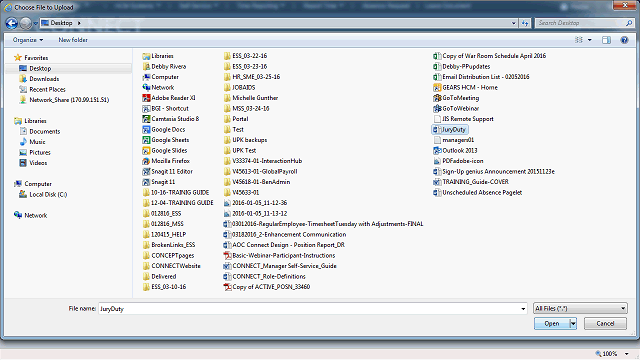The image size is (640, 360).
Task: Click inside the Search Desktop field
Action: point(580,23)
